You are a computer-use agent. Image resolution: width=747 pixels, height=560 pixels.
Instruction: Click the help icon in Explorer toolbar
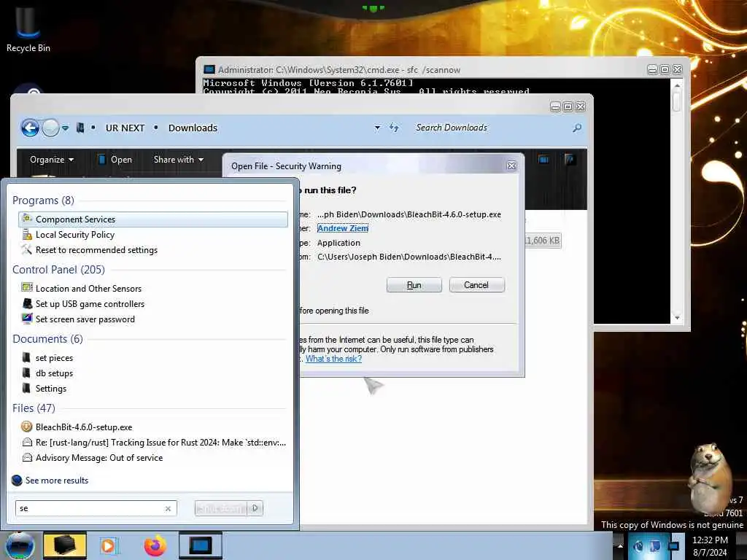point(569,160)
